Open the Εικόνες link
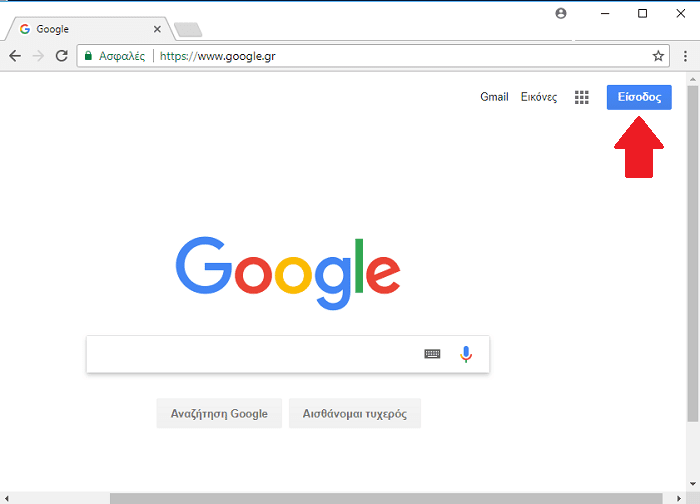 539,97
